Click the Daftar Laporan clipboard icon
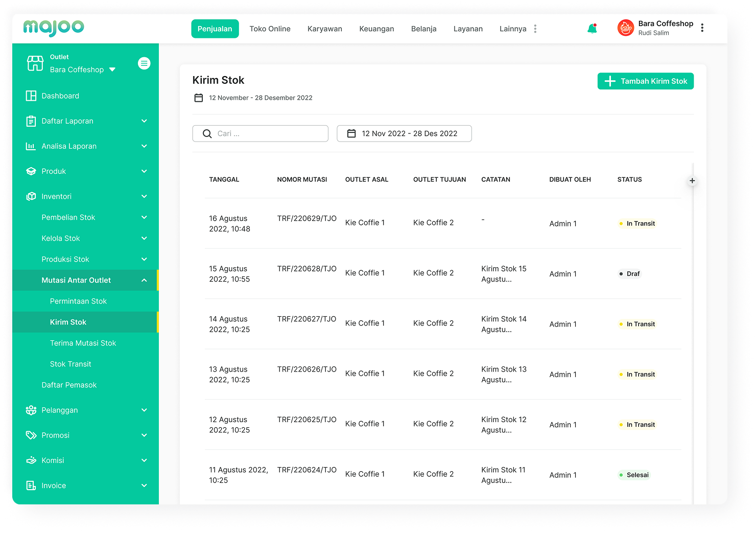 point(31,121)
